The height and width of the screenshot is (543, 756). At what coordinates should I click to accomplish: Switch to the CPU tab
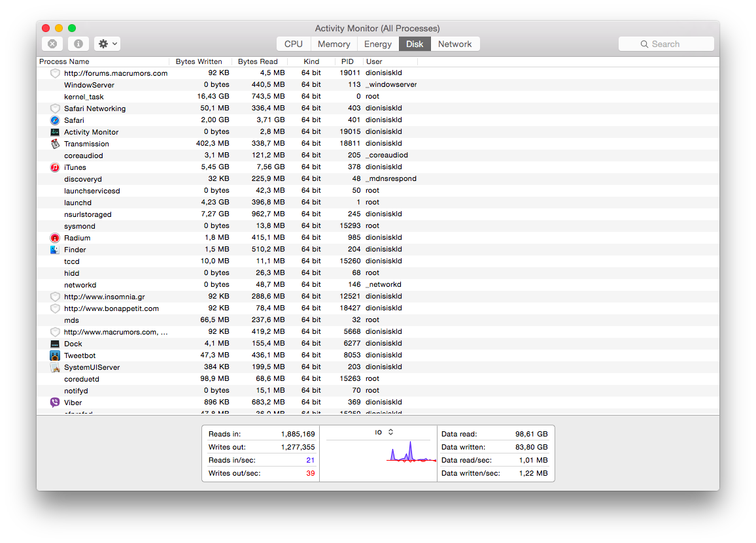(x=293, y=44)
